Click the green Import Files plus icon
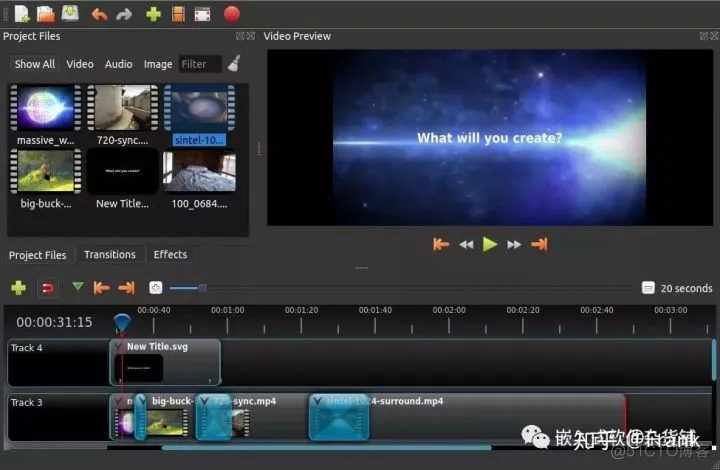 point(153,14)
